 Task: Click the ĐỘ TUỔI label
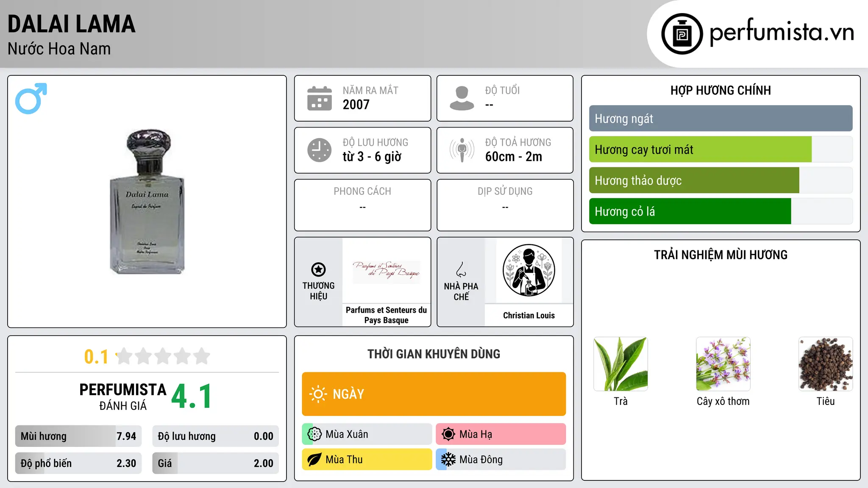[x=502, y=90]
